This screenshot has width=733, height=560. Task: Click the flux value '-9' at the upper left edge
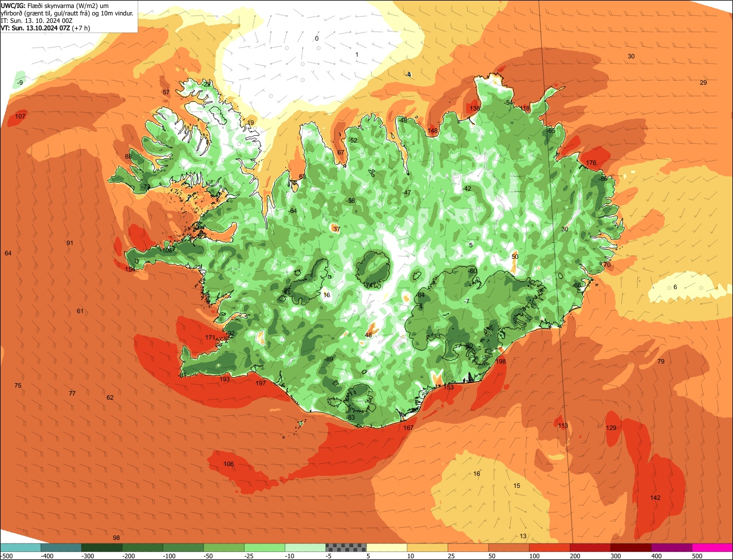point(20,83)
